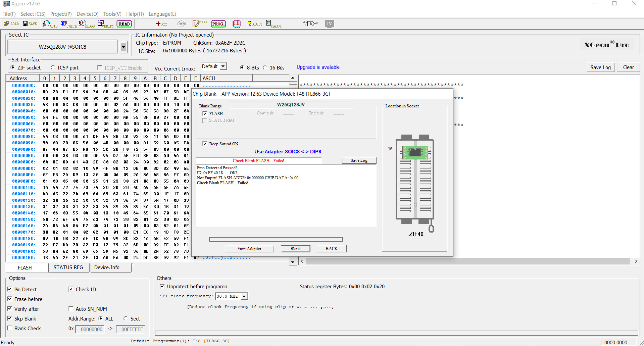This screenshot has width=644, height=346.
Task: Open the SPI clock frequency dropdown
Action: coord(244,296)
